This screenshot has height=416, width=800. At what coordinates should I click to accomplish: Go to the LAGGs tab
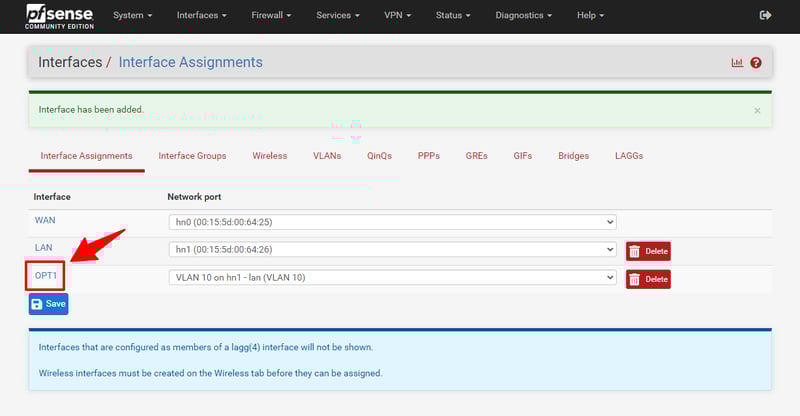click(629, 156)
